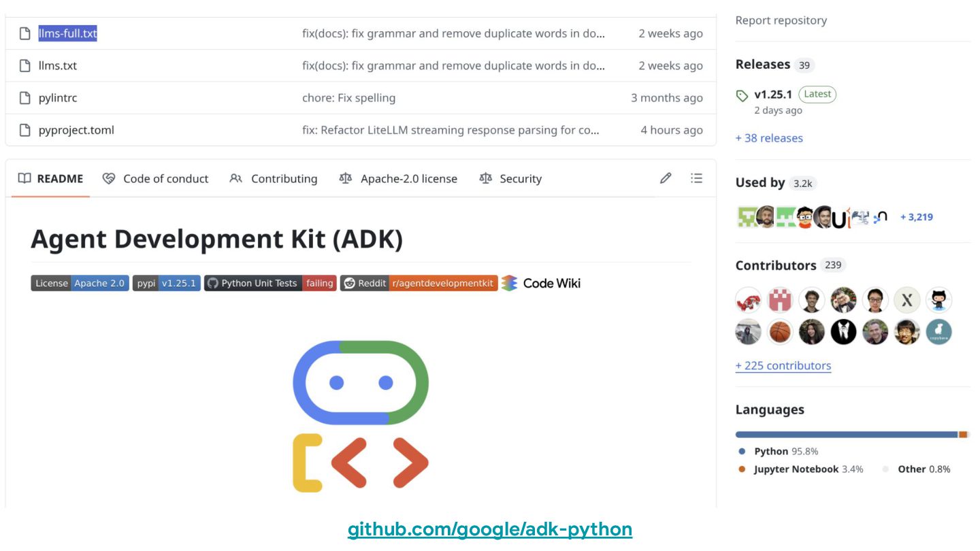
Task: Open X logo contributor avatar
Action: point(907,300)
